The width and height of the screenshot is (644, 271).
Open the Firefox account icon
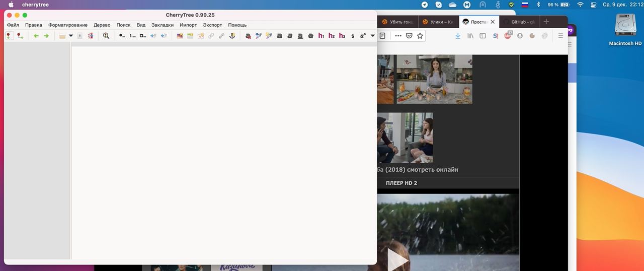coord(520,36)
